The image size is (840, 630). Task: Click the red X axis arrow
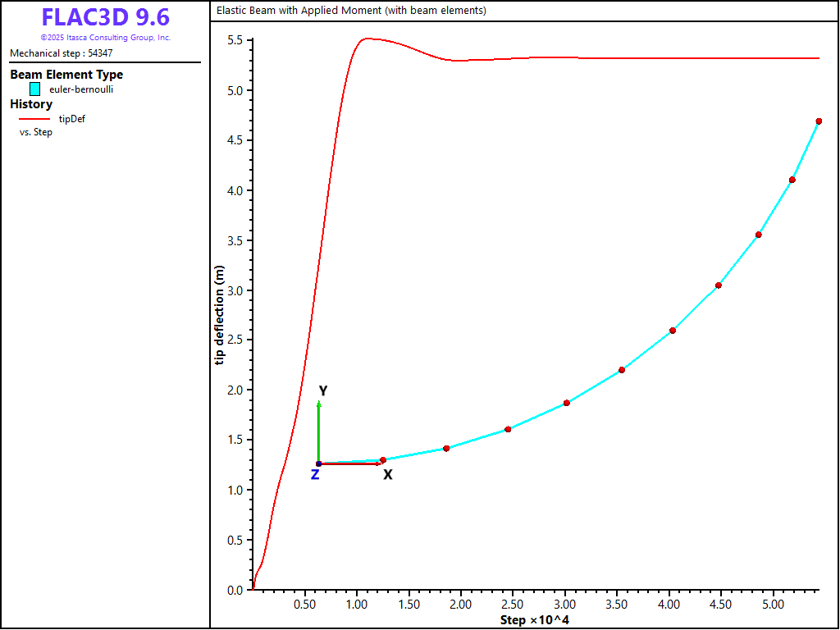coord(350,463)
